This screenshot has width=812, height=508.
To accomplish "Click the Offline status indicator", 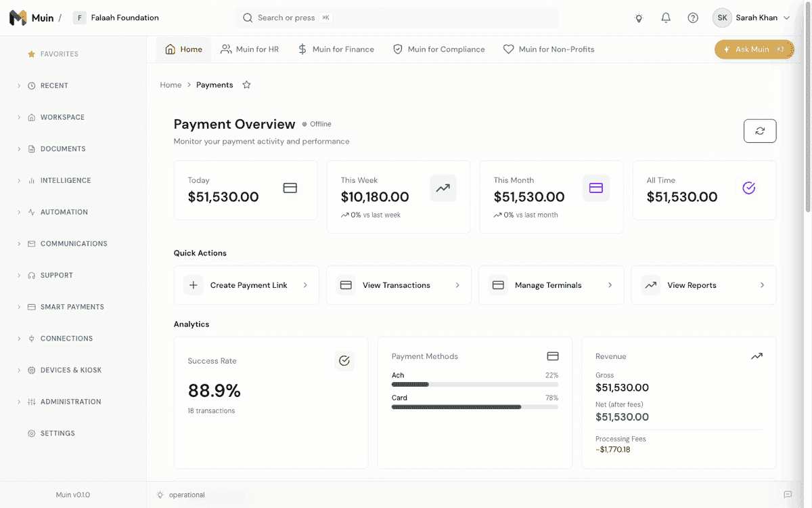I will pyautogui.click(x=317, y=124).
